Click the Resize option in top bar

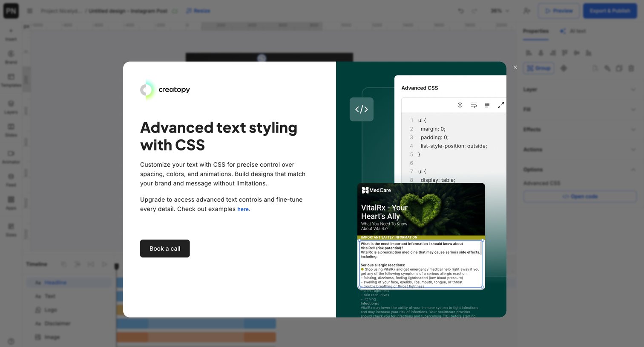[198, 11]
